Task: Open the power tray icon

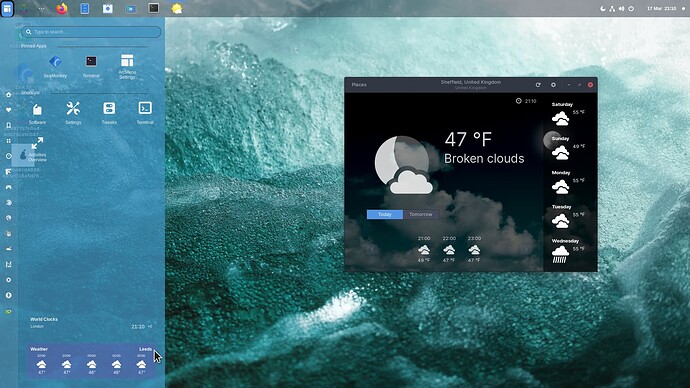Action: click(631, 8)
